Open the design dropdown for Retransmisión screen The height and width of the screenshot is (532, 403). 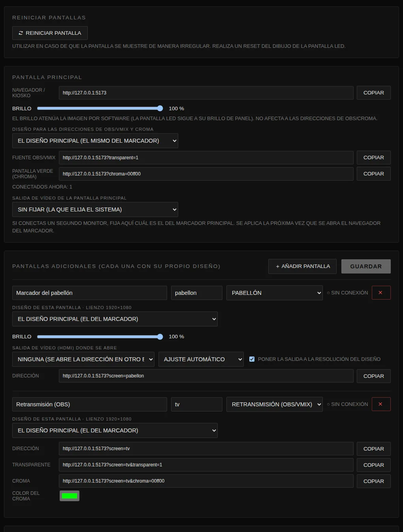click(115, 430)
